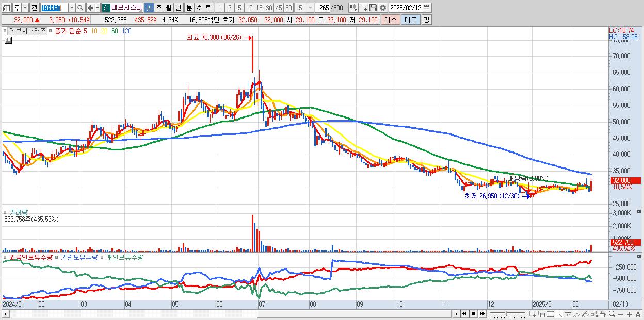Click the indicator add icon beside 265/600
The height and width of the screenshot is (320, 644).
pos(353,8)
